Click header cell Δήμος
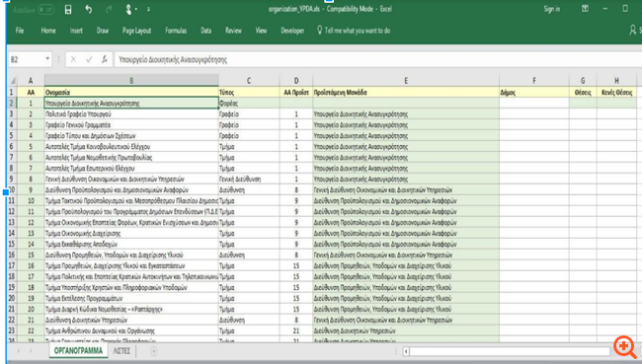The width and height of the screenshot is (642, 364). click(x=534, y=93)
